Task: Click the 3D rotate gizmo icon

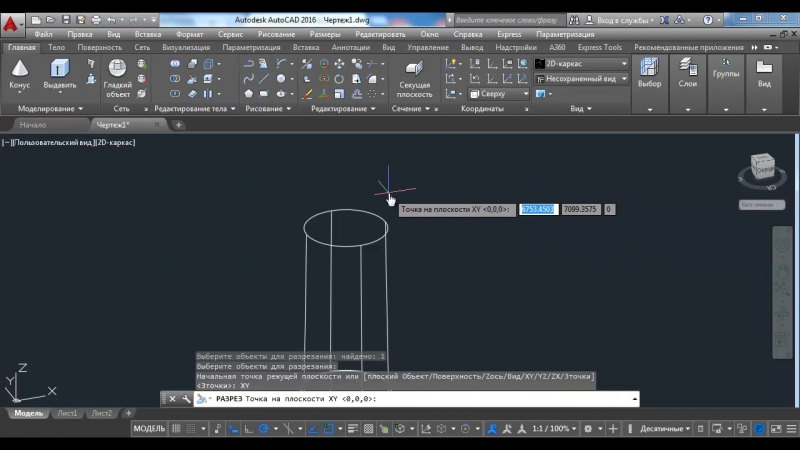Action: click(x=324, y=79)
